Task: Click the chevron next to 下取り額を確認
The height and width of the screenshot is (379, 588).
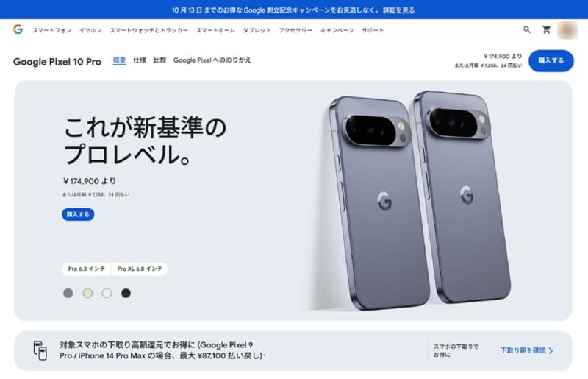Action: click(x=551, y=351)
